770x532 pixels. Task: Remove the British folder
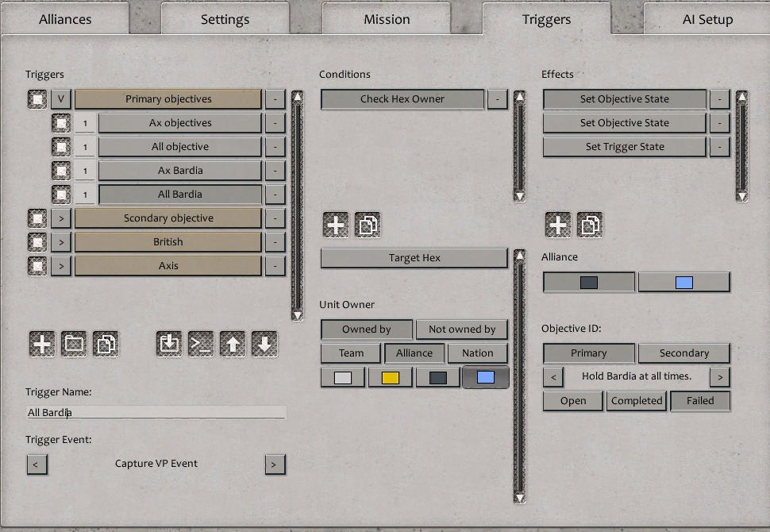tap(275, 241)
